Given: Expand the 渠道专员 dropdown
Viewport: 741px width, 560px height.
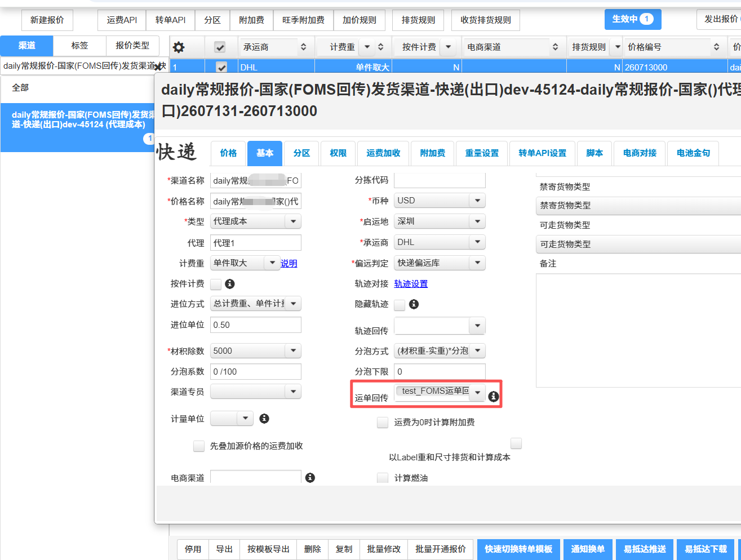Looking at the screenshot, I should coord(256,392).
